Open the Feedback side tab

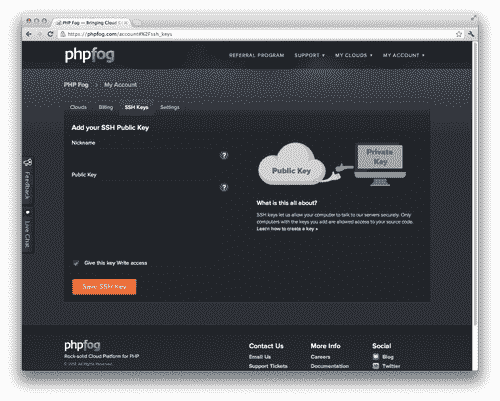28,180
